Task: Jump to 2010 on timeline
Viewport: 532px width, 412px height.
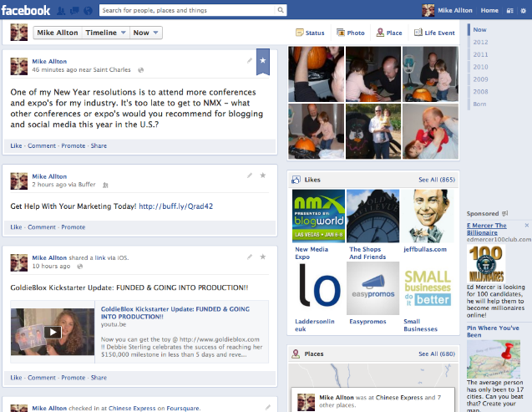Action: coord(480,67)
